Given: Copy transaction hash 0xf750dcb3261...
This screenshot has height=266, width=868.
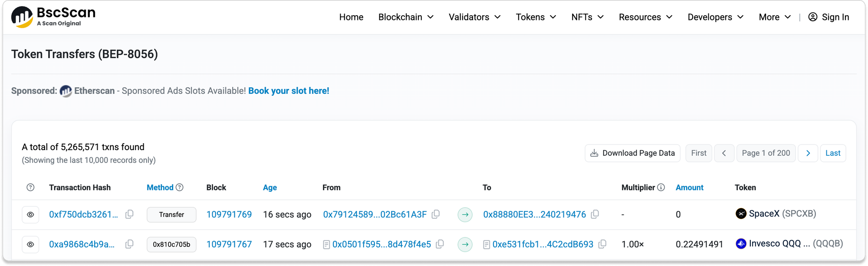Looking at the screenshot, I should [129, 214].
